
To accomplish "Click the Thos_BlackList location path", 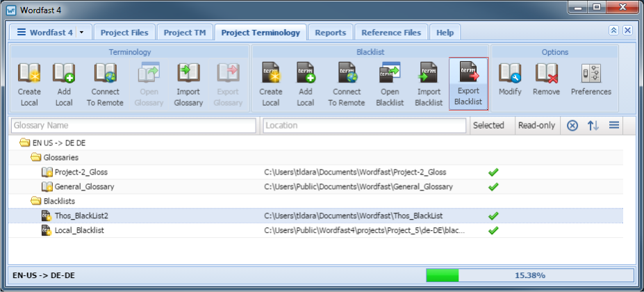I will click(353, 216).
